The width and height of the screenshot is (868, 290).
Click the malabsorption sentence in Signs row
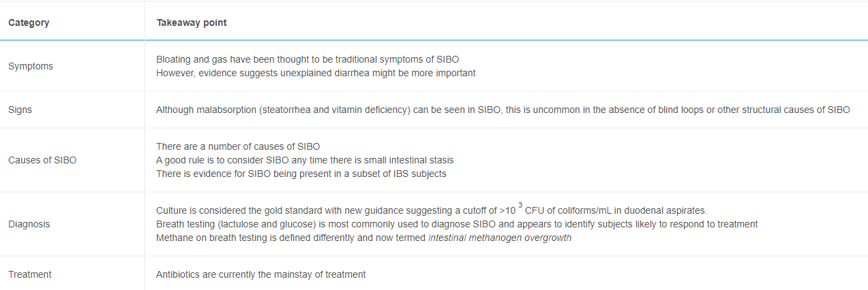[x=503, y=110]
